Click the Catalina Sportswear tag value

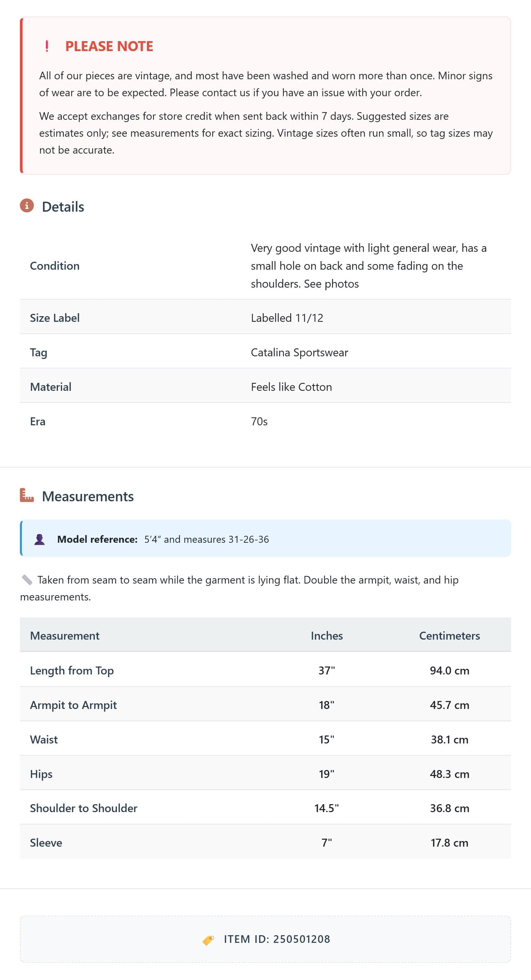tap(299, 352)
